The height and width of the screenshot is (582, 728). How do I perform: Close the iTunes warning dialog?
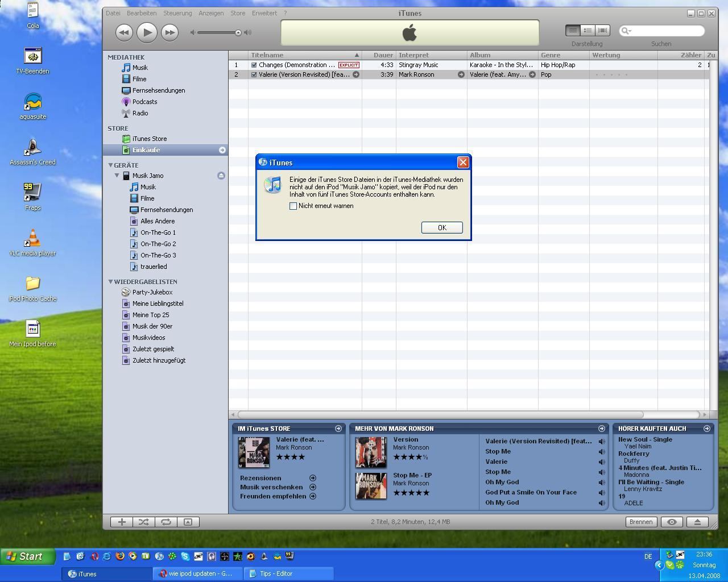click(463, 163)
